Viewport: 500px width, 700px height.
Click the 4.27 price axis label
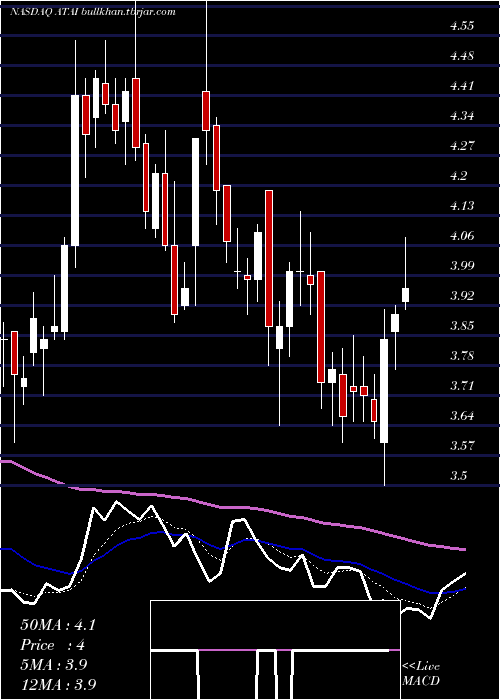pos(461,146)
